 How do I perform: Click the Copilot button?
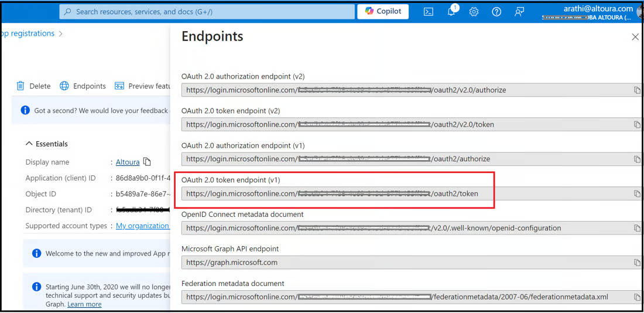383,12
